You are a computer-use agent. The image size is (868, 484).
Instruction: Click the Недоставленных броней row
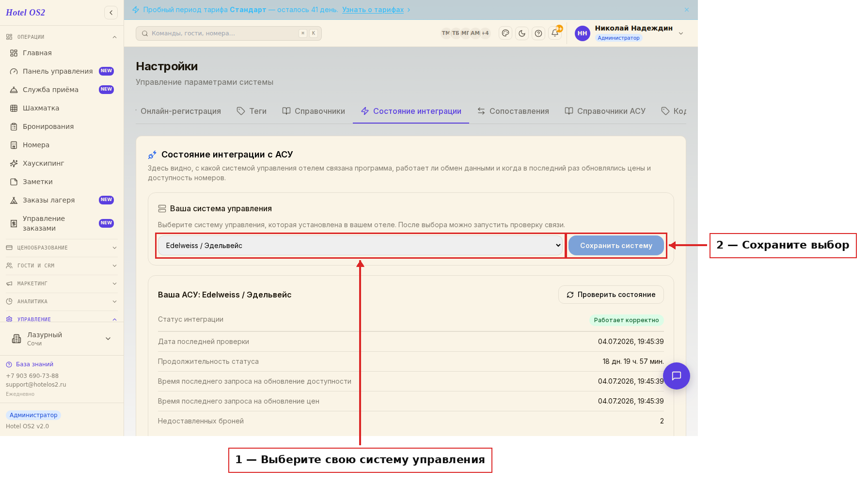(411, 421)
